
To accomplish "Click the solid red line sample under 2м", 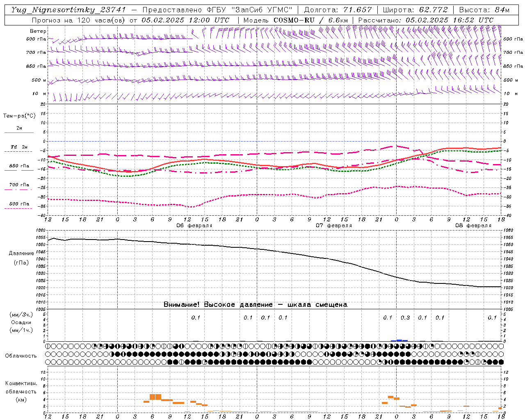I will tap(19, 132).
